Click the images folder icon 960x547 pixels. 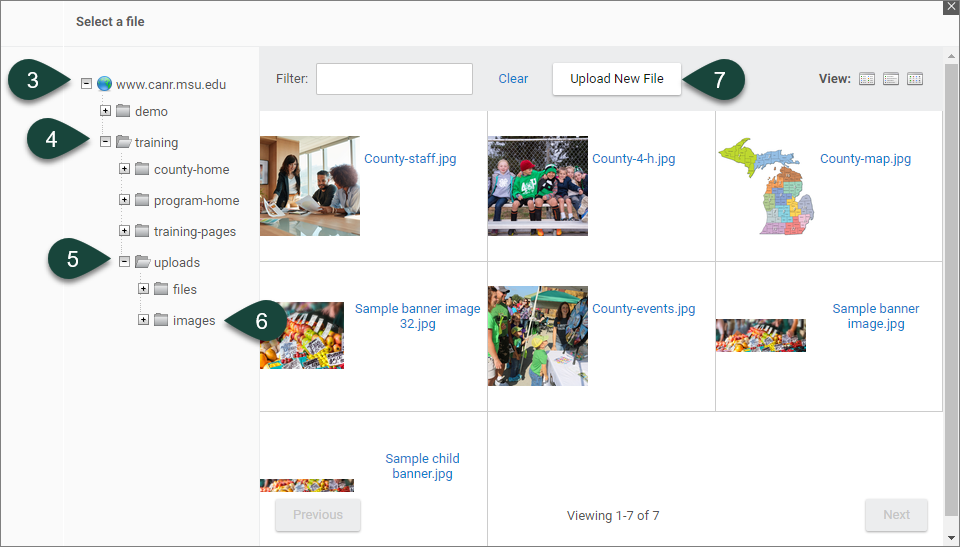tap(161, 320)
